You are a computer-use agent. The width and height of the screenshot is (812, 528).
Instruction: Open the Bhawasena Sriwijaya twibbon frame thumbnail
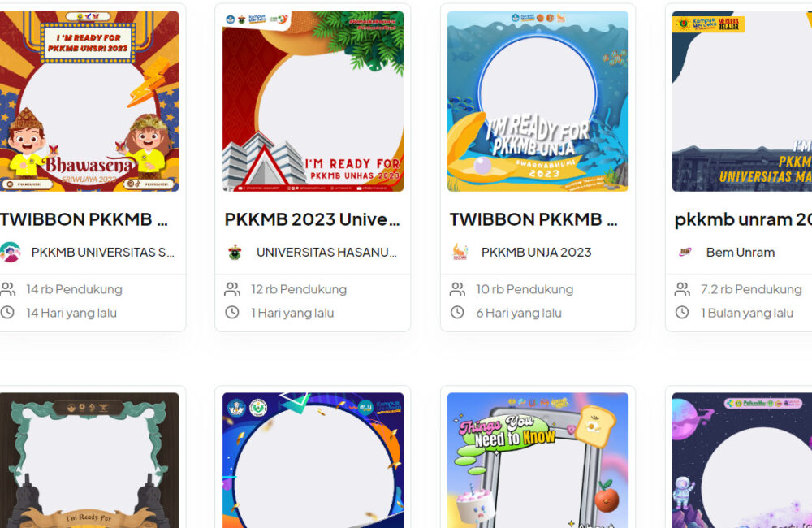89,102
